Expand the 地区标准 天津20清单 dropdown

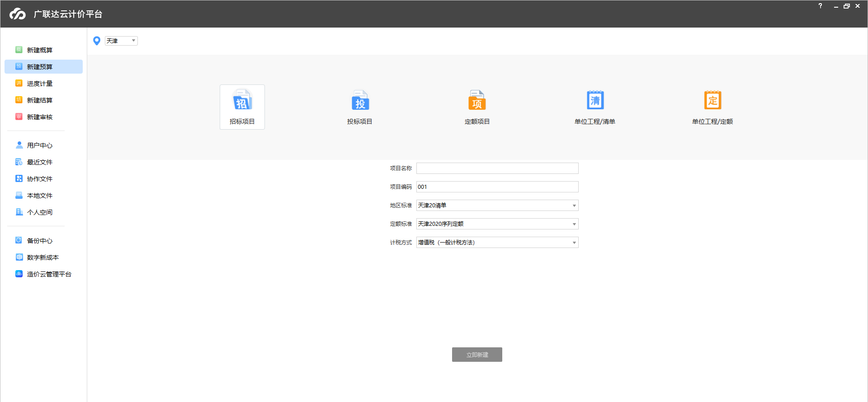pos(497,206)
